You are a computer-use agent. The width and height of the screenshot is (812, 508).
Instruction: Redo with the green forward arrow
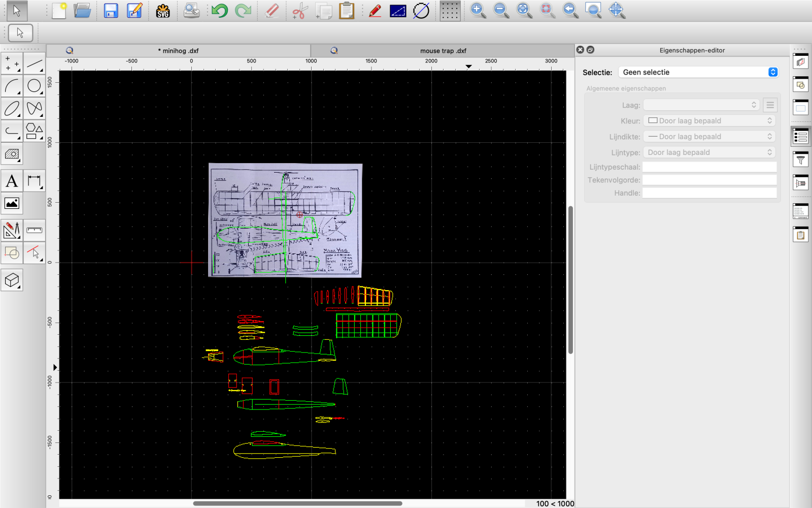click(x=244, y=10)
